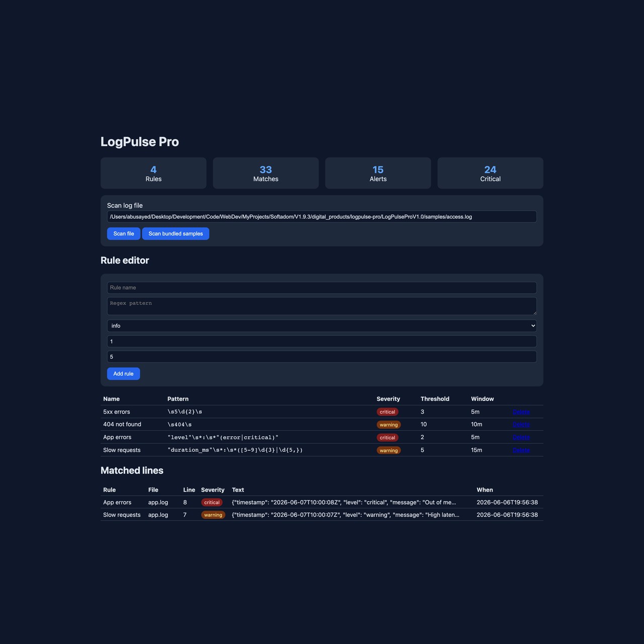Click the Add rule button
Viewport: 644px width, 644px height.
[x=123, y=374]
